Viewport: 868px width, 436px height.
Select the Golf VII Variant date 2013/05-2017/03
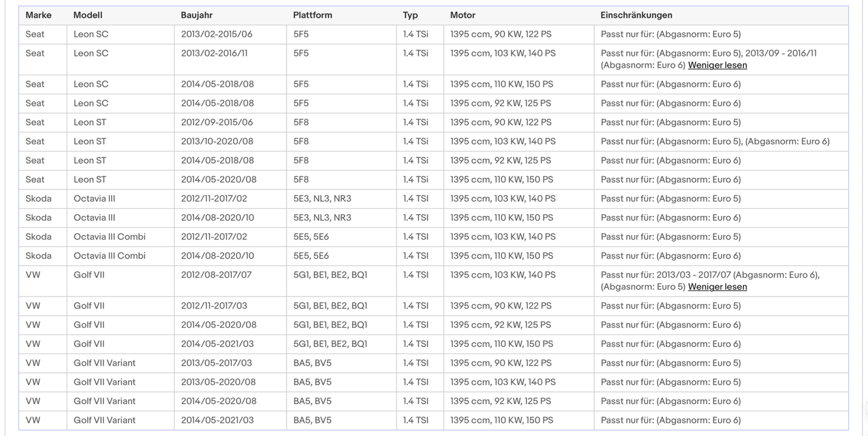(x=216, y=363)
